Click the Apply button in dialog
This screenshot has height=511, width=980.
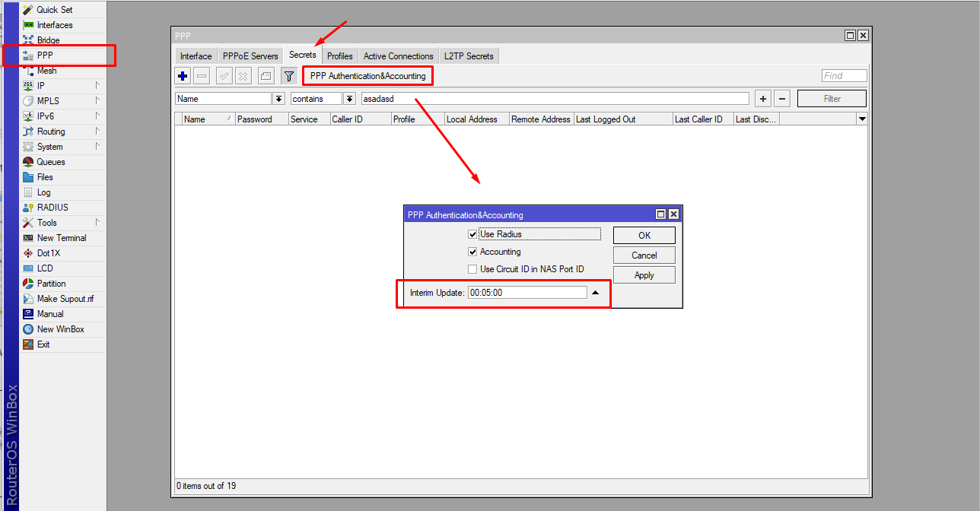pos(644,275)
